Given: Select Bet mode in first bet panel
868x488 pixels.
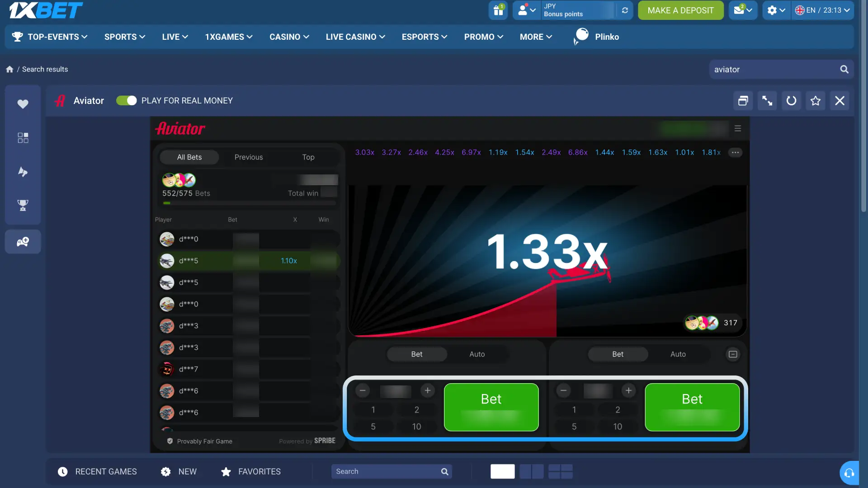Looking at the screenshot, I should [417, 354].
